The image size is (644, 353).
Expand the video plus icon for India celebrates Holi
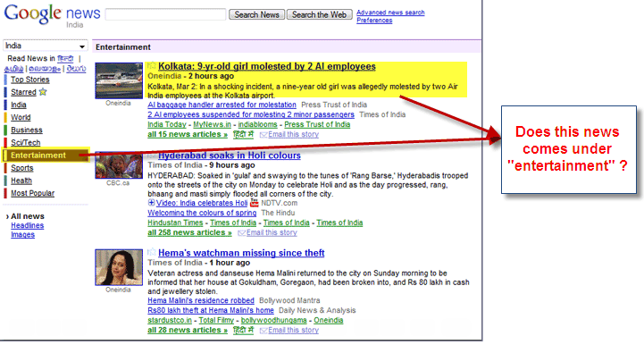pyautogui.click(x=151, y=203)
